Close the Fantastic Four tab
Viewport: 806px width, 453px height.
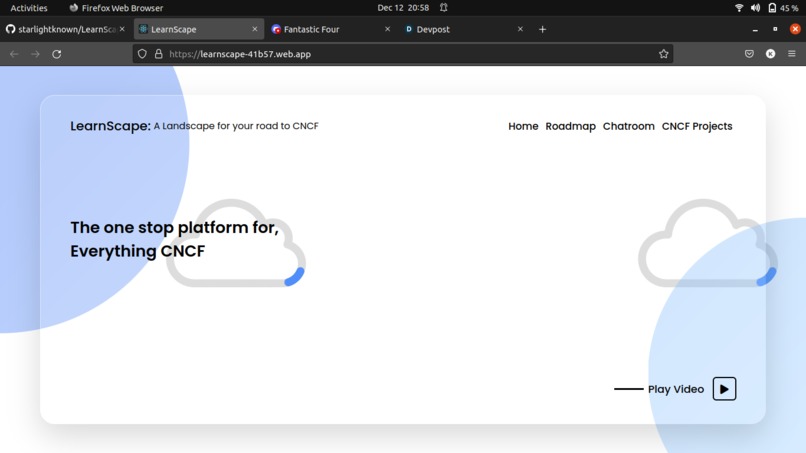(388, 29)
